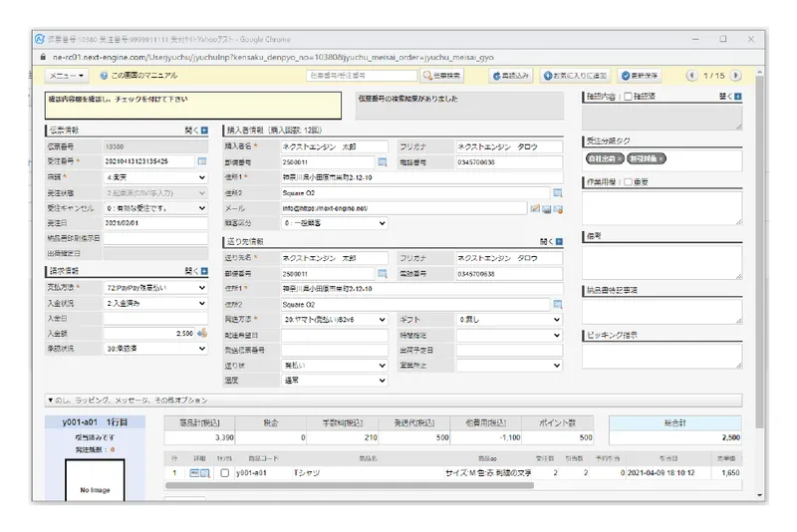Click the 入金日 empty field

[x=155, y=319]
